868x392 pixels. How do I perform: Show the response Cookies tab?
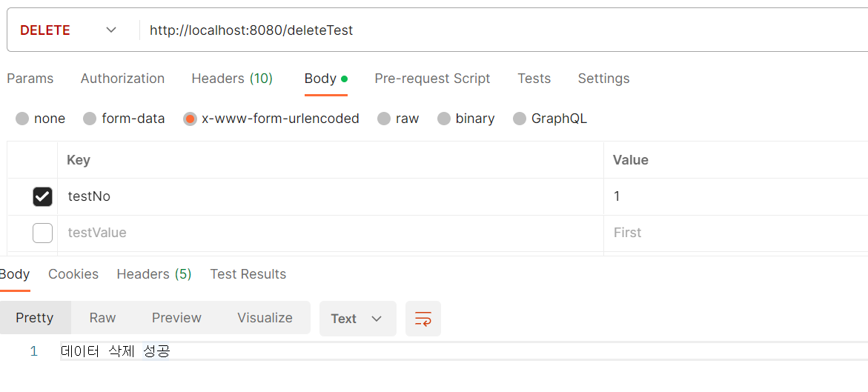[x=73, y=274]
